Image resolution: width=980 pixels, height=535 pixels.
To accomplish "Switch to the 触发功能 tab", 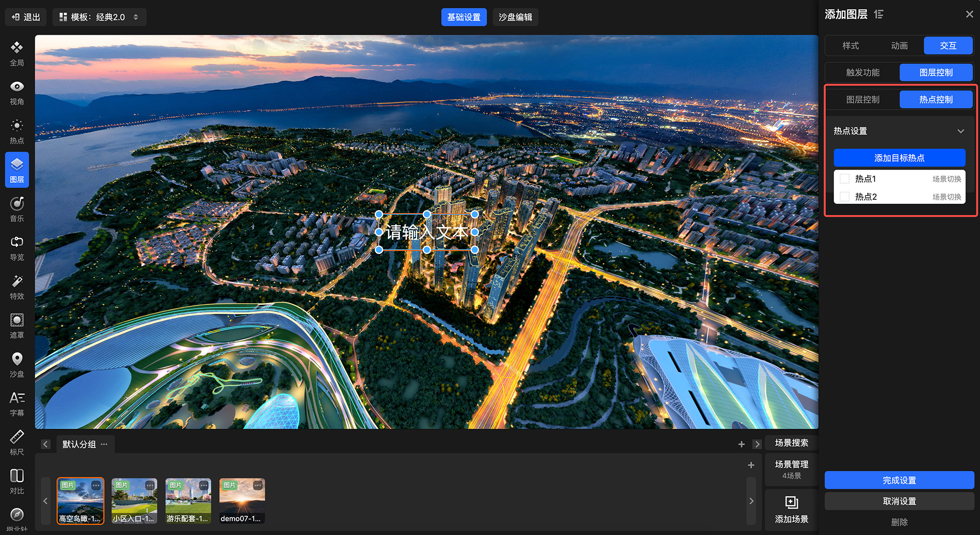I will click(x=862, y=73).
